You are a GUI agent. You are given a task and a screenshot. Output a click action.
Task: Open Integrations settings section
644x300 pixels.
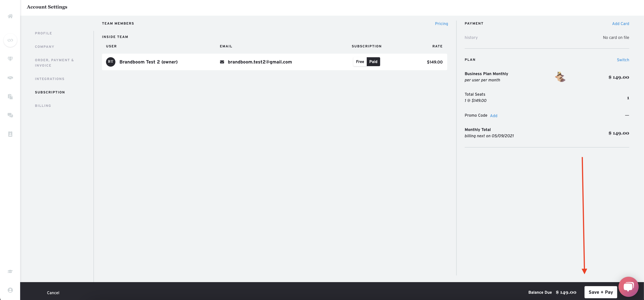coord(49,79)
